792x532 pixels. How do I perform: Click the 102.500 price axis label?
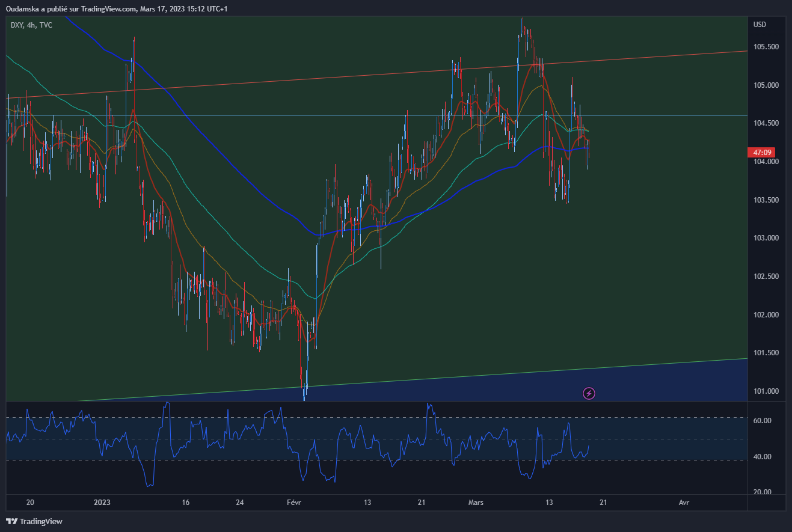766,277
